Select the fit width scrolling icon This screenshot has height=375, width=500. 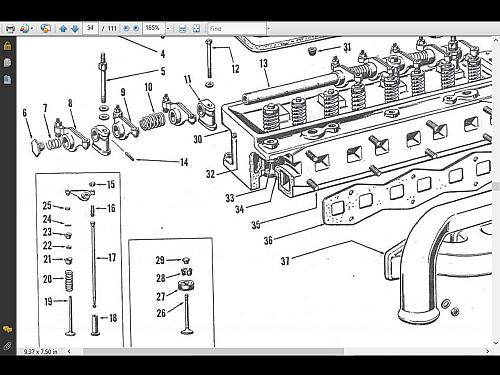coord(182,29)
